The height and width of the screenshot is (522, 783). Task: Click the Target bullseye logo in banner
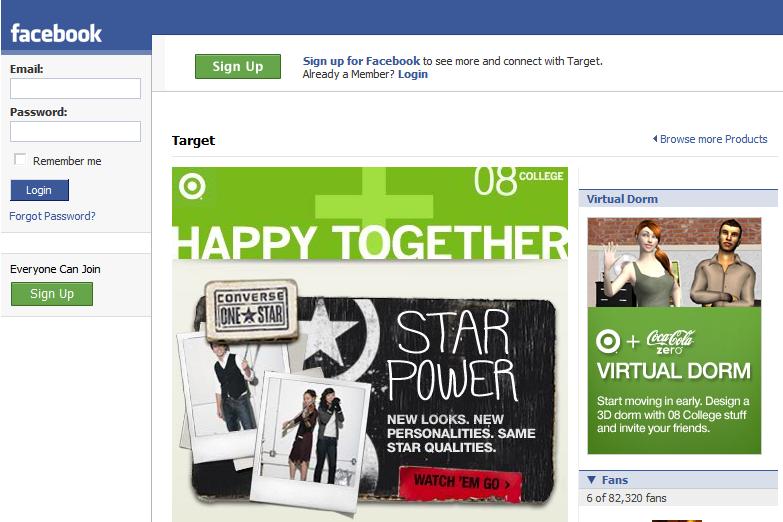[x=192, y=186]
